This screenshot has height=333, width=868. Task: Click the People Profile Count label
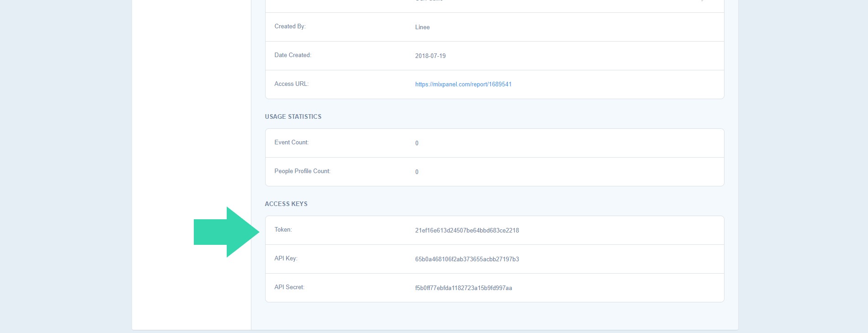pos(302,171)
